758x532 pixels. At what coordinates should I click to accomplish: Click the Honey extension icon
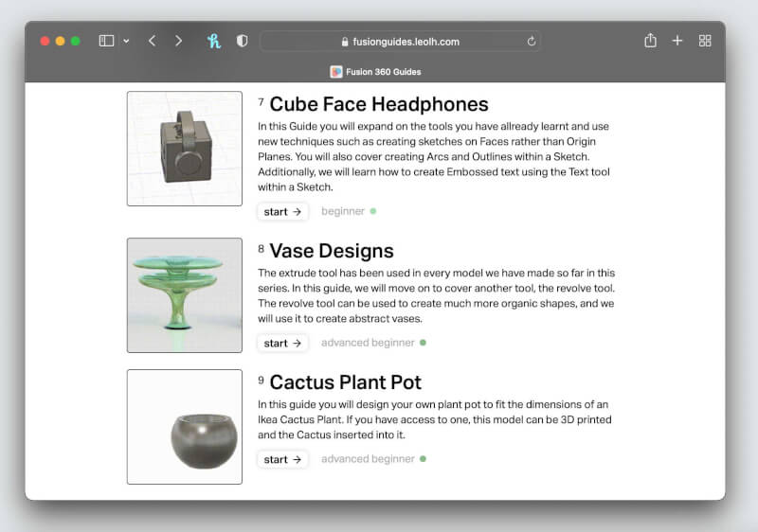click(x=214, y=41)
